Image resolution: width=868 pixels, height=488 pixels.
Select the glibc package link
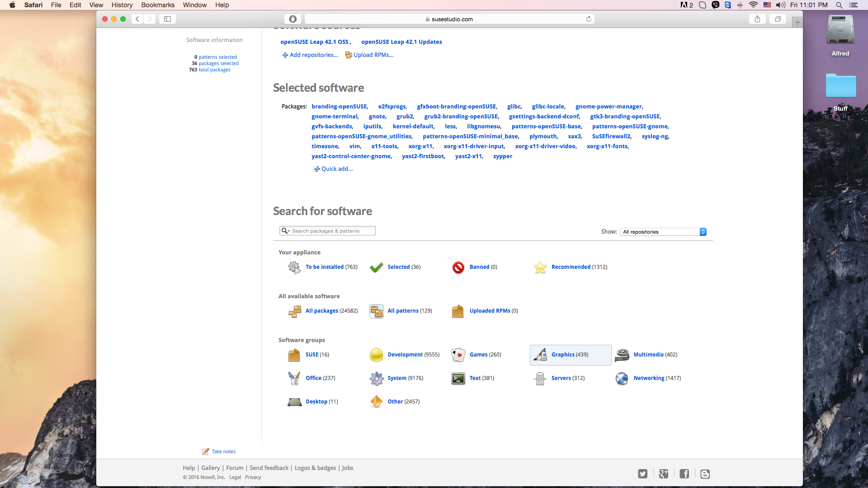pos(514,106)
